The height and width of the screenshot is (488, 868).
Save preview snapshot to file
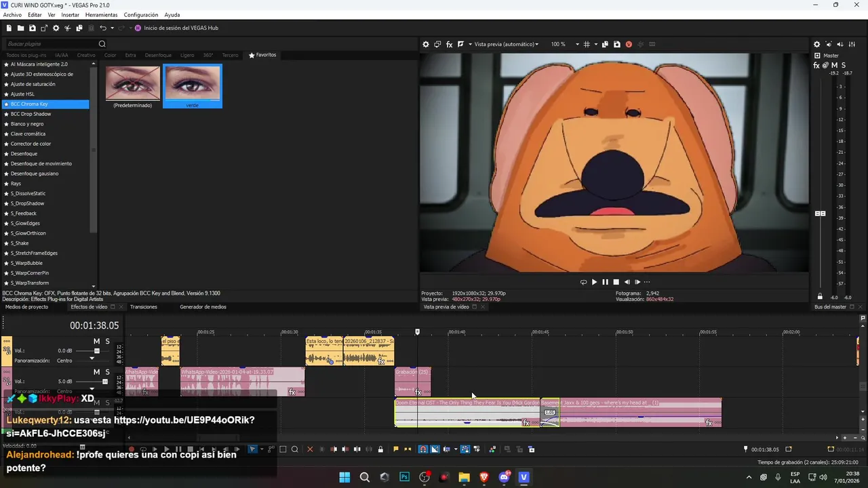coord(616,44)
